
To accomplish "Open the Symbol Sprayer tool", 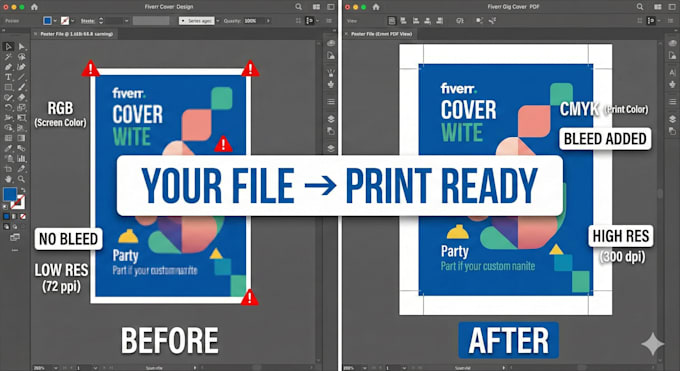I will tap(8, 158).
